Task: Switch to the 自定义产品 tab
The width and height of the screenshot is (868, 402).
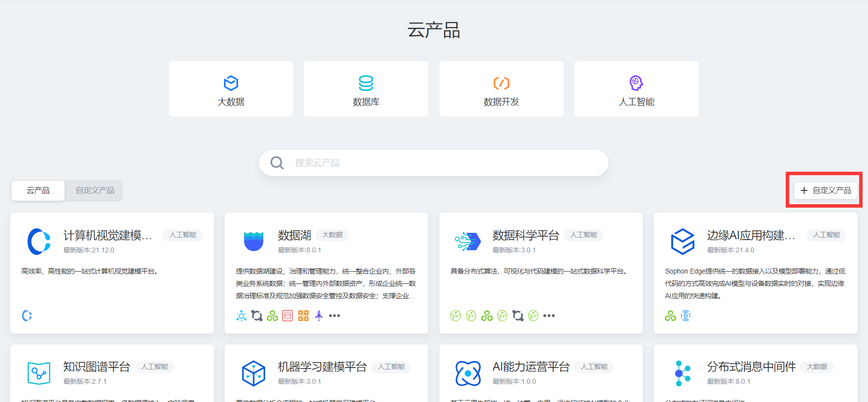Action: point(95,190)
